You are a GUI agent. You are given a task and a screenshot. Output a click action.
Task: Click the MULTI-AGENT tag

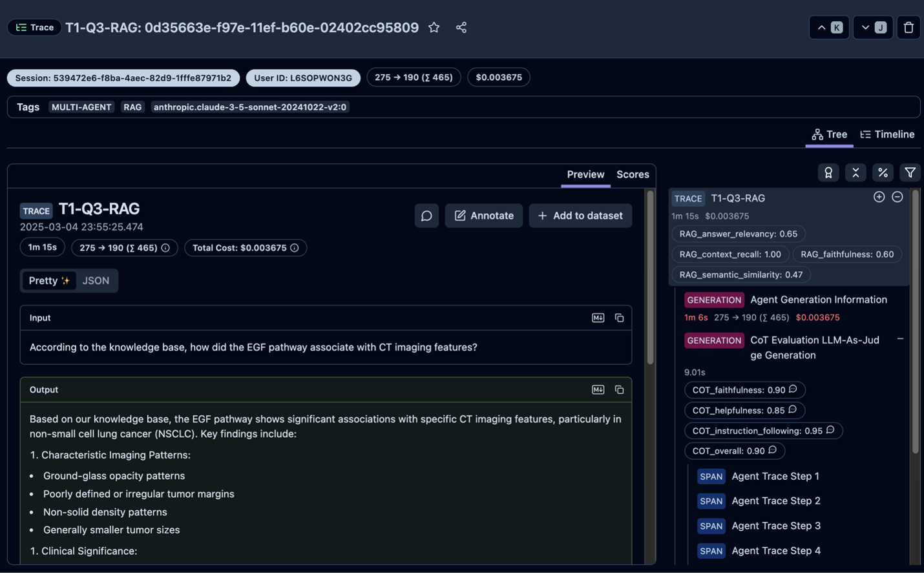[81, 107]
